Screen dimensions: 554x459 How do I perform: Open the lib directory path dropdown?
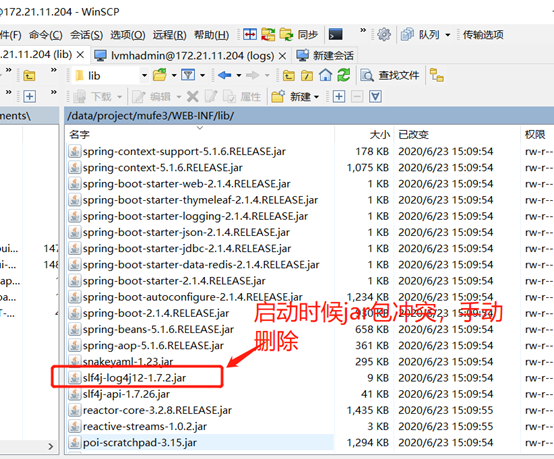144,75
